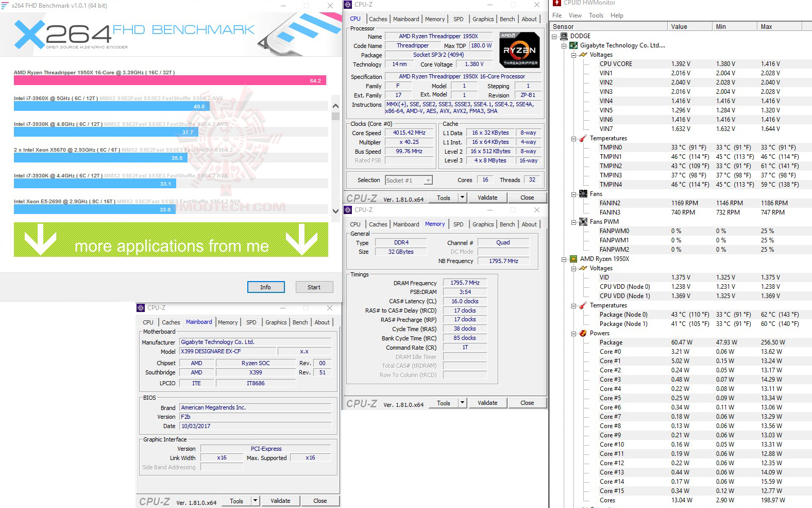Click scroll down arrow in benchmark results list
The width and height of the screenshot is (812, 508).
(335, 211)
